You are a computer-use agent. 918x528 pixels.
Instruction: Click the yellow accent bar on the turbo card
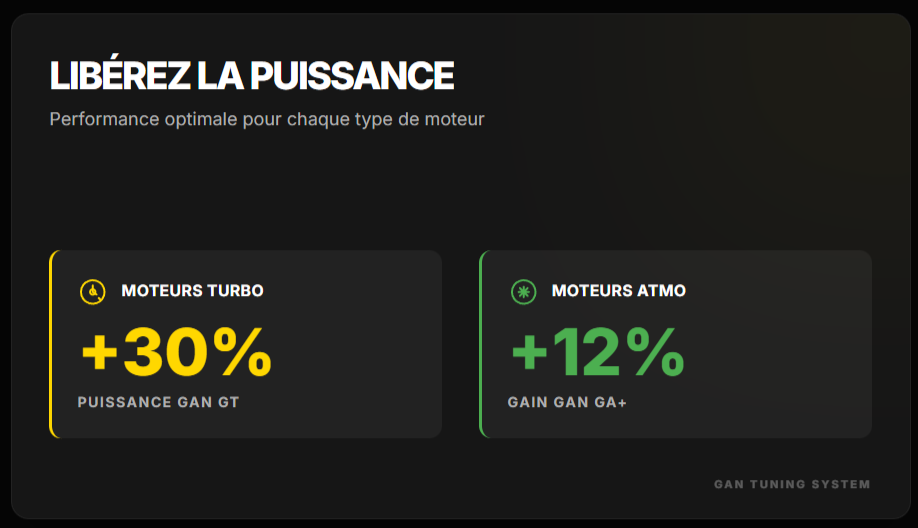[51, 344]
